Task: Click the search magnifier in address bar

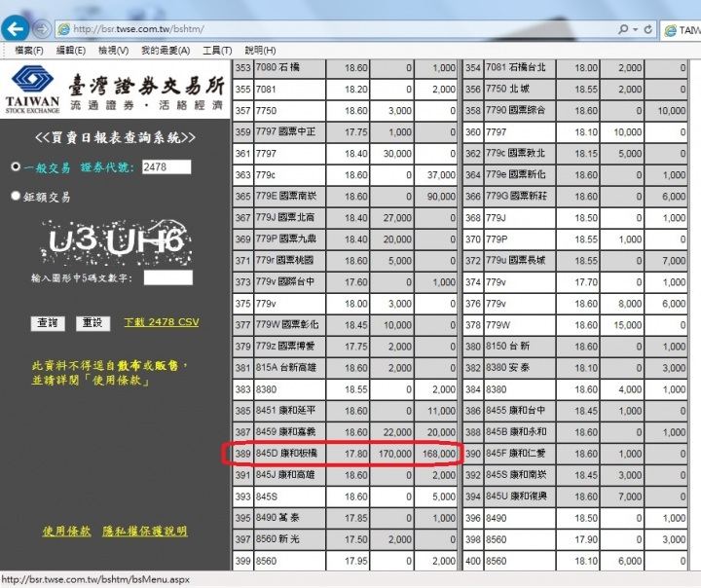Action: (623, 29)
